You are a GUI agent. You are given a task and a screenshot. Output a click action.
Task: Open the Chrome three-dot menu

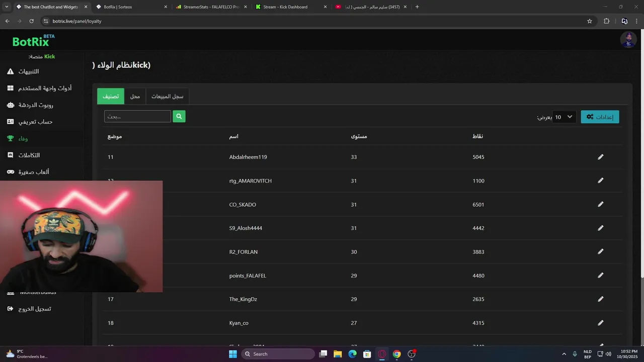click(x=637, y=21)
